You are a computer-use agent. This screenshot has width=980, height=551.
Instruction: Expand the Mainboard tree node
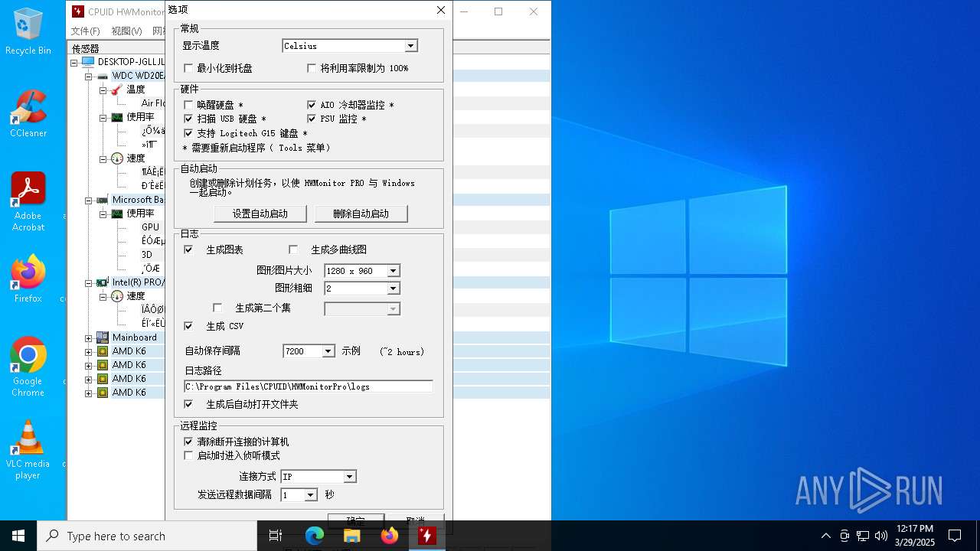click(89, 337)
